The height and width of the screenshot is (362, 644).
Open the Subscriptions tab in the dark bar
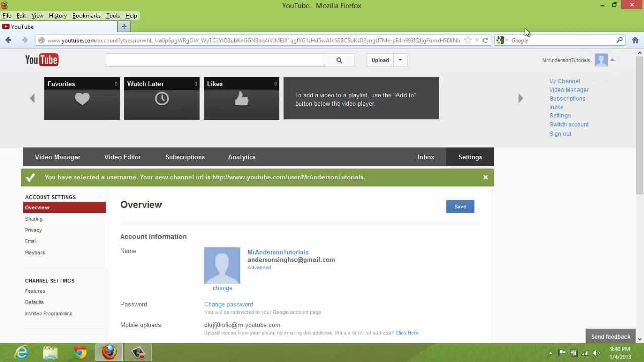coord(185,157)
